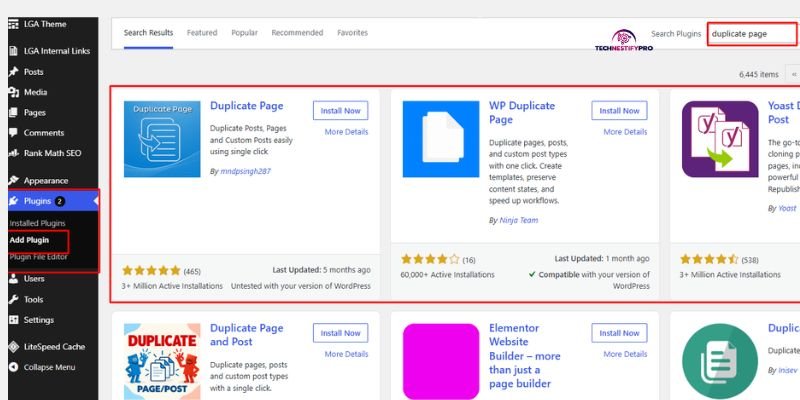
Task: Open the WP Duplicate Page title link
Action: coord(522,113)
